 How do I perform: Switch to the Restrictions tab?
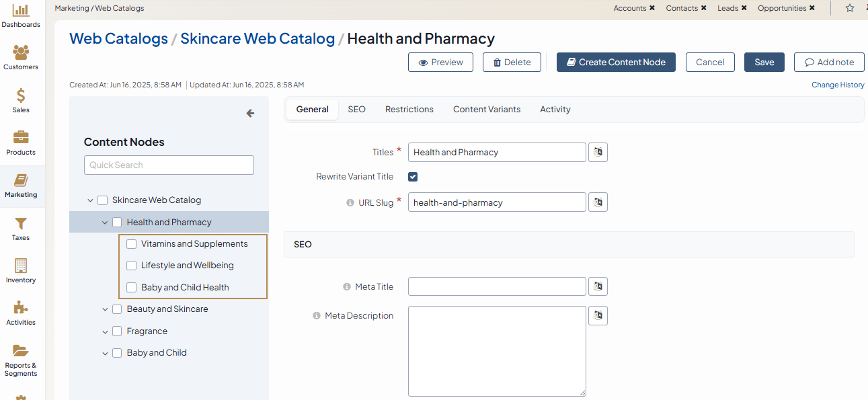(x=409, y=109)
